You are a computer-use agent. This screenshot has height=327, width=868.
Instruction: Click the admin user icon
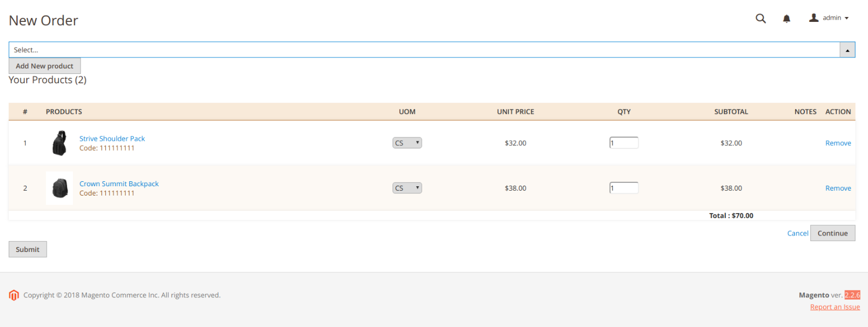(814, 18)
